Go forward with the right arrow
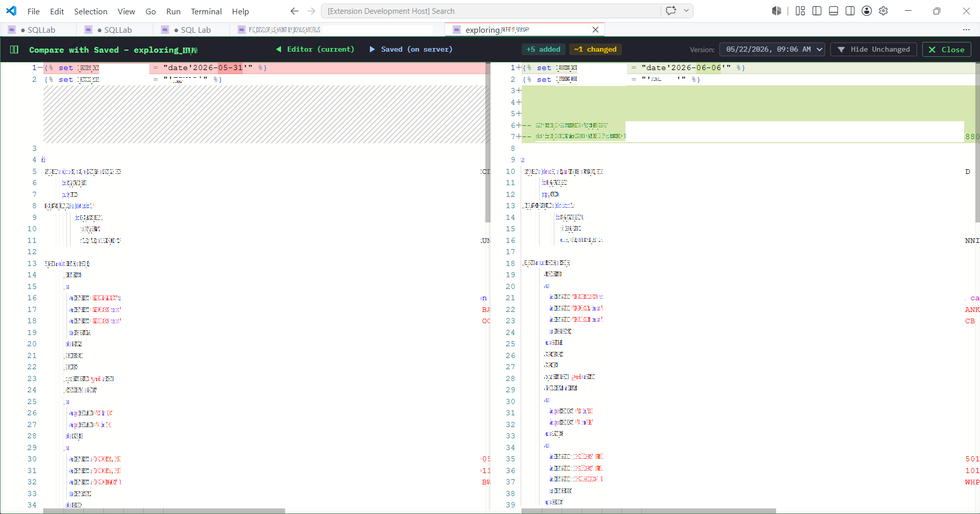980x514 pixels. (x=311, y=11)
